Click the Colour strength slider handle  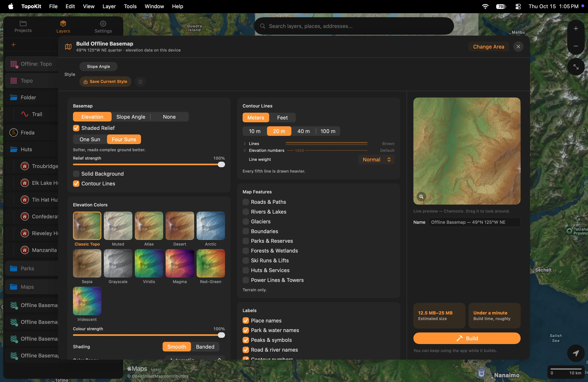click(221, 335)
